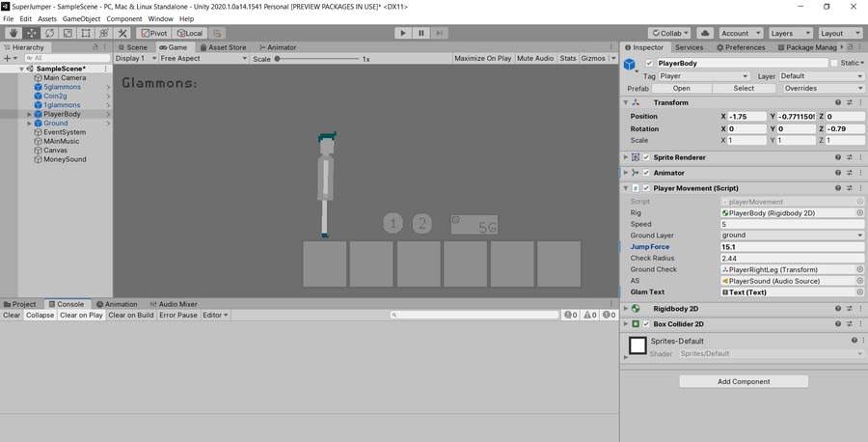The width and height of the screenshot is (868, 442).
Task: Expand Ground in Hierarchy
Action: tap(29, 123)
